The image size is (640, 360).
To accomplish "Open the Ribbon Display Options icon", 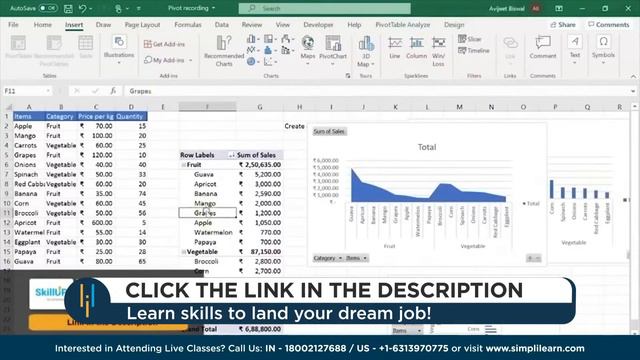I will [559, 8].
